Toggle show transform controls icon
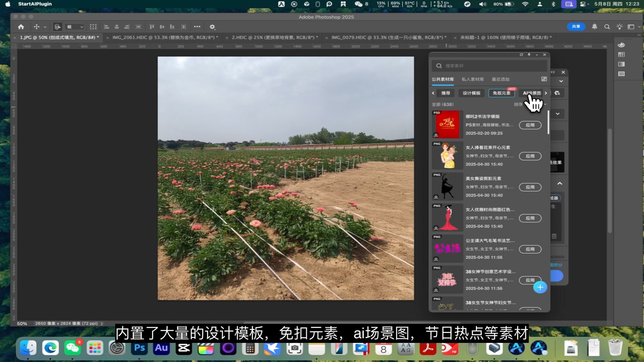This screenshot has width=644, height=362. click(x=93, y=27)
